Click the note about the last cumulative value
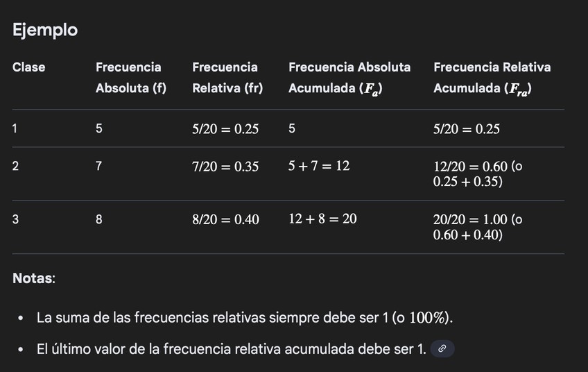This screenshot has width=588, height=372. tap(231, 349)
